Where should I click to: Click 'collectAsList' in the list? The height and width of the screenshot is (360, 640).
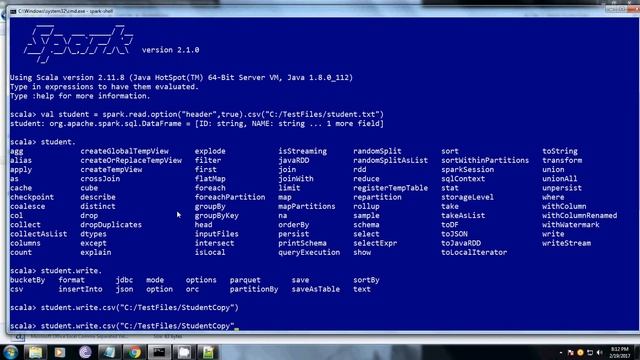(x=38, y=234)
